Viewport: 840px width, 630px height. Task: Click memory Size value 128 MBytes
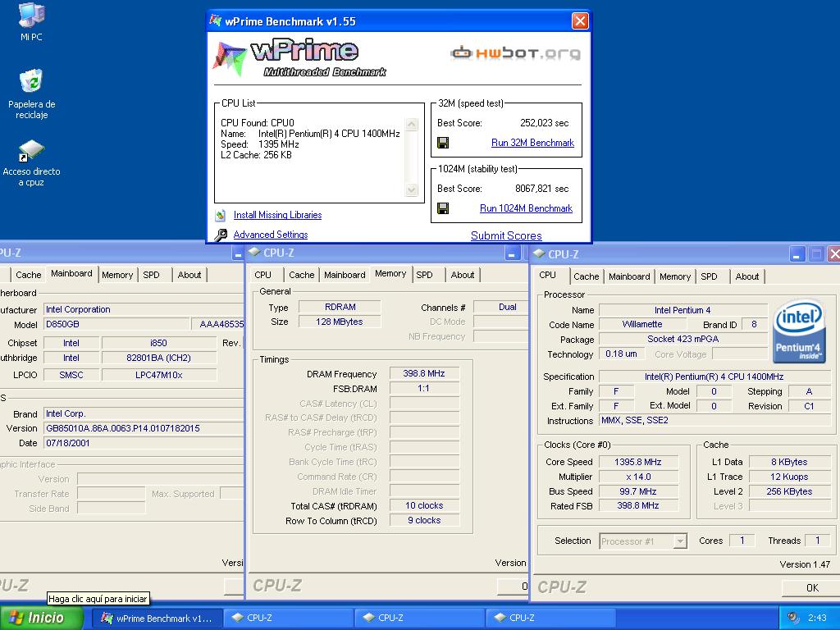340,322
